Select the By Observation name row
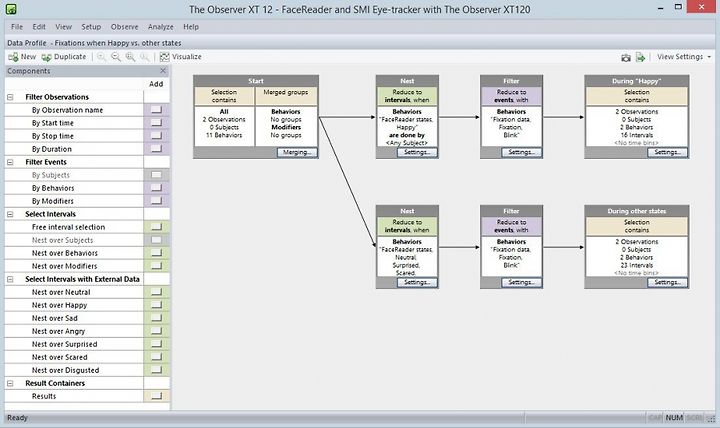The image size is (720, 428). point(74,110)
